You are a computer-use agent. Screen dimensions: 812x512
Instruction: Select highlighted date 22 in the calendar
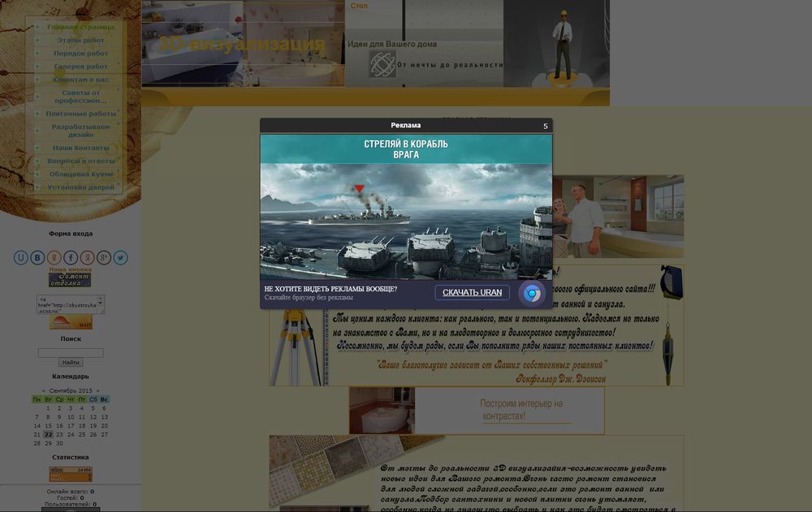(48, 434)
